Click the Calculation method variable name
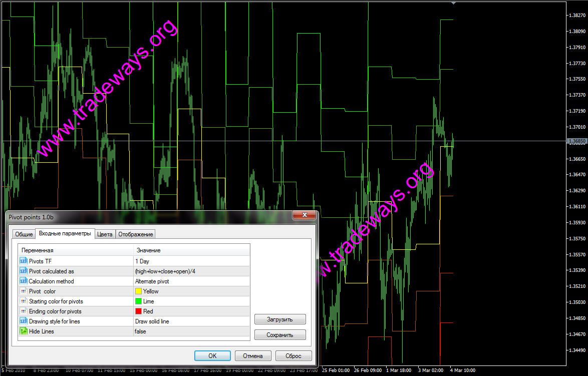588x376 pixels. tap(52, 281)
